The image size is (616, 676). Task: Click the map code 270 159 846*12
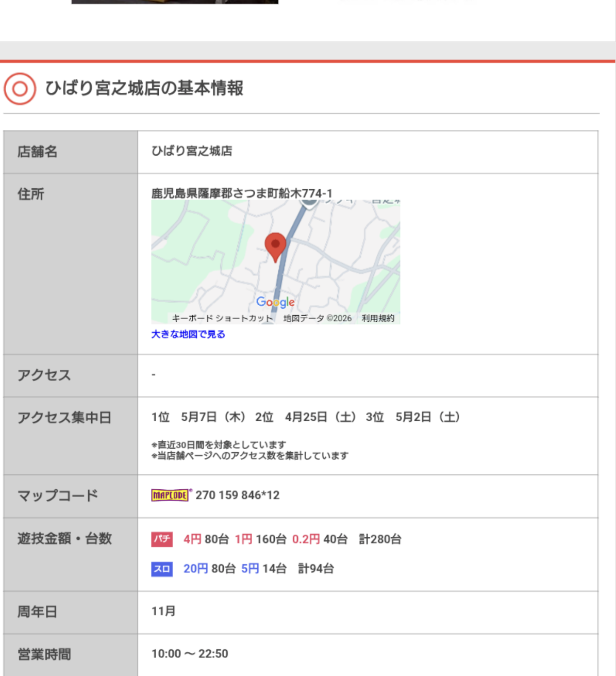point(237,495)
